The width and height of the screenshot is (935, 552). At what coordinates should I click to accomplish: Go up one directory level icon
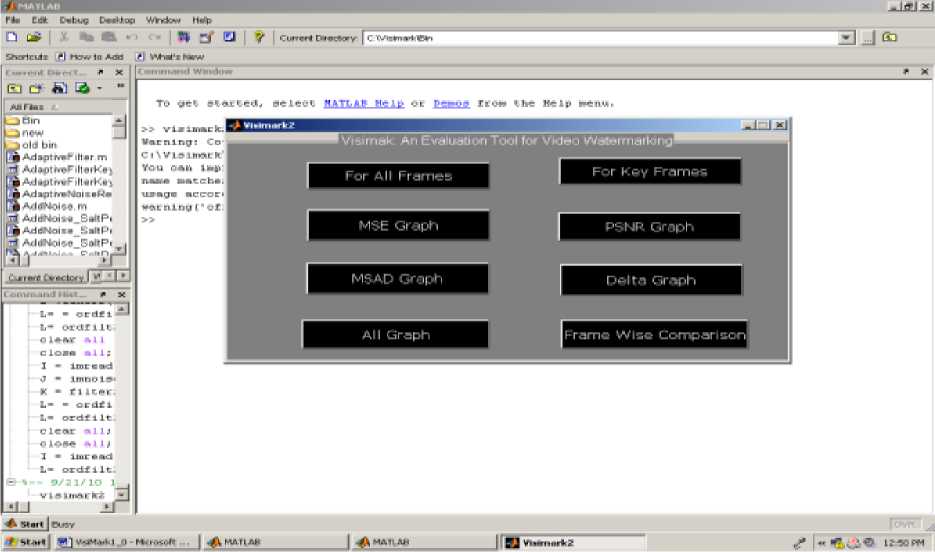coord(888,37)
